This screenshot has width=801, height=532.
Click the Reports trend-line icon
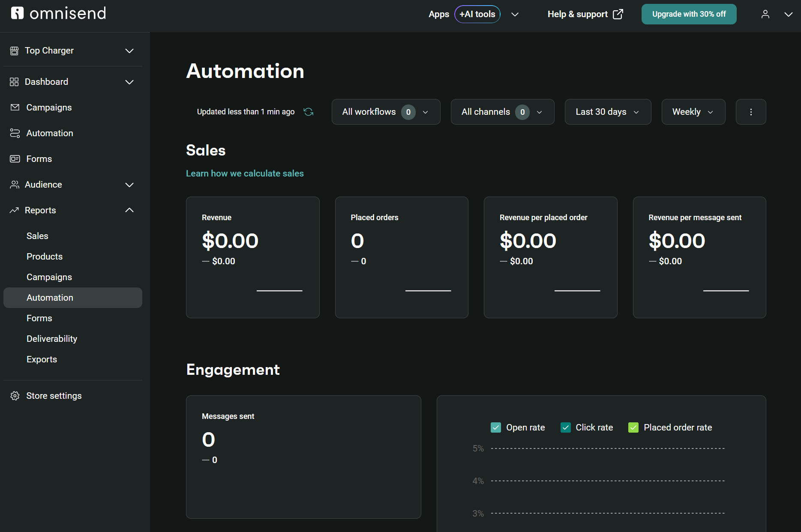tap(14, 210)
